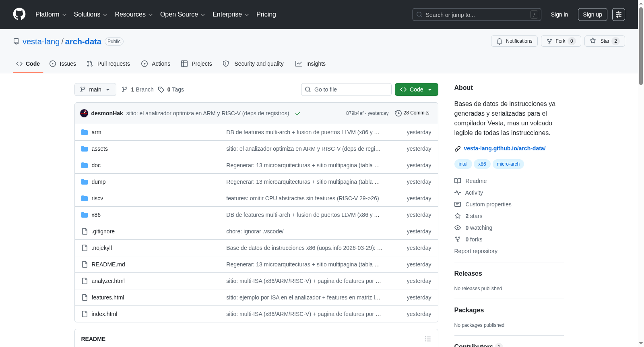
Task: Click the x86 folder icon
Action: [x=85, y=215]
